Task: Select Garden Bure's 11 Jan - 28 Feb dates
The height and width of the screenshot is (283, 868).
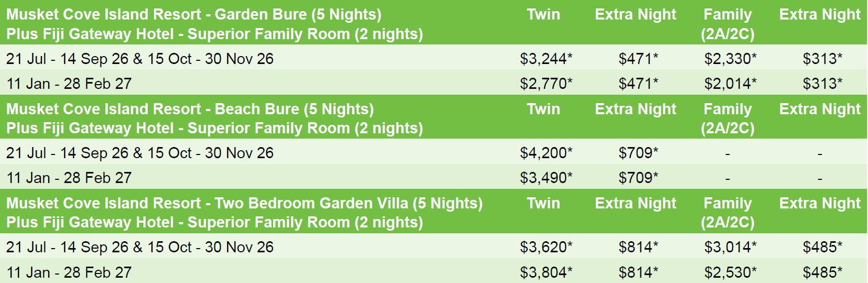Action: coord(69,84)
